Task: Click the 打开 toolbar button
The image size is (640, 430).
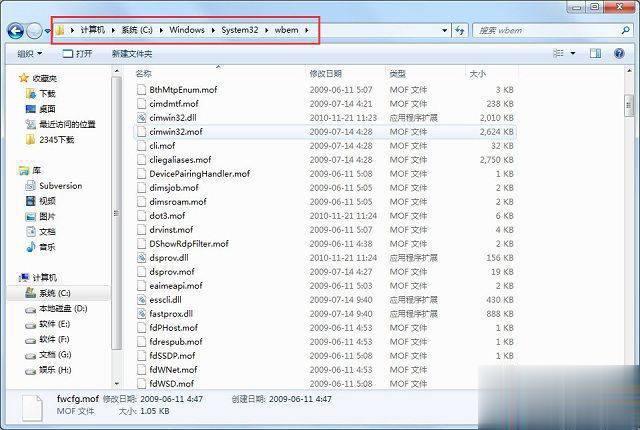Action: click(77, 53)
